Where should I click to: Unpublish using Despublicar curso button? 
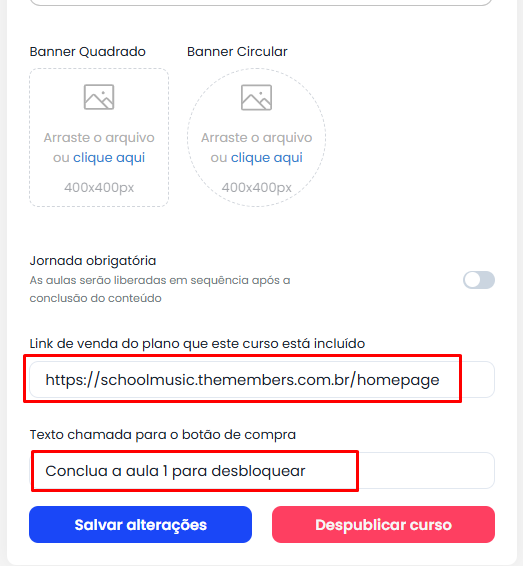[x=383, y=524]
